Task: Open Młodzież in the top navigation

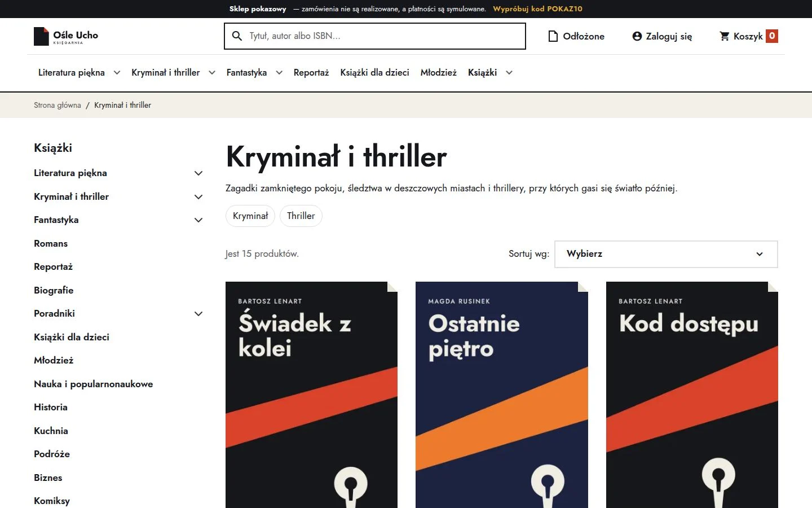Action: pos(439,73)
